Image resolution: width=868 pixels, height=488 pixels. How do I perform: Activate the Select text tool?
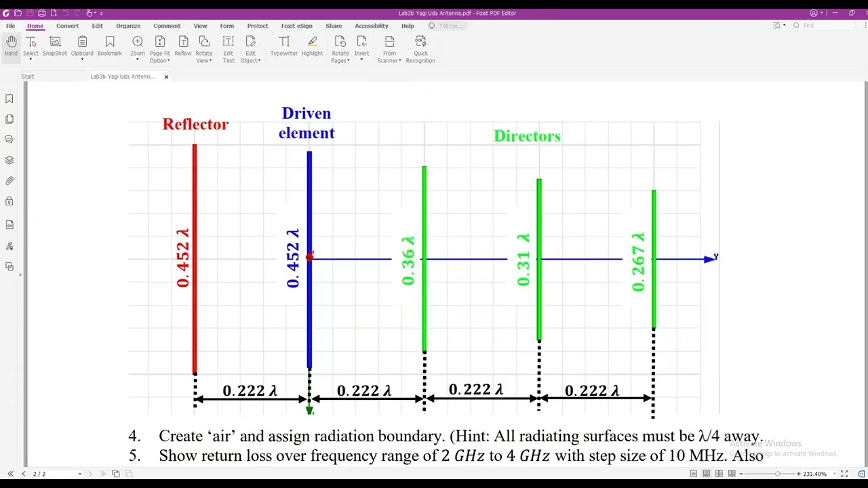[31, 46]
